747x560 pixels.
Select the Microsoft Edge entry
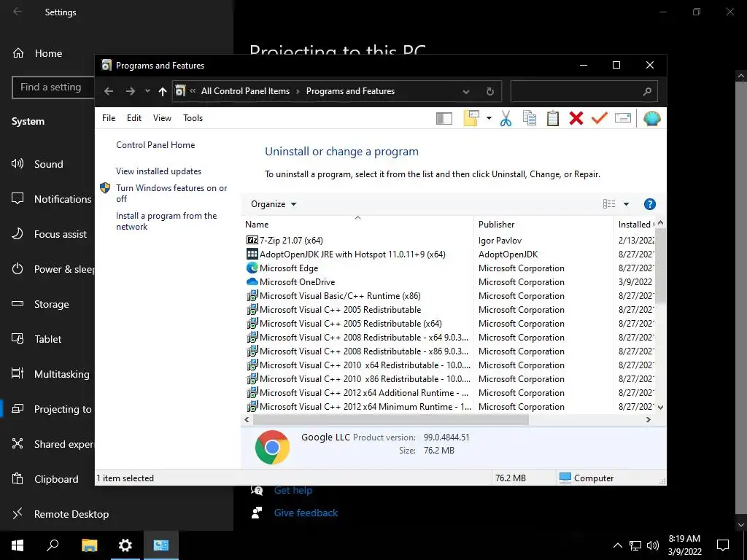tap(282, 268)
